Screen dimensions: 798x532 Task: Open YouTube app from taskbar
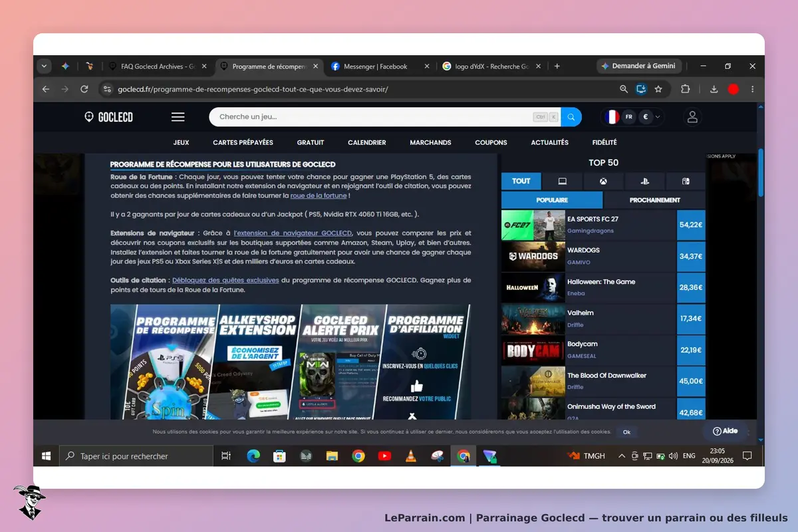(x=384, y=456)
